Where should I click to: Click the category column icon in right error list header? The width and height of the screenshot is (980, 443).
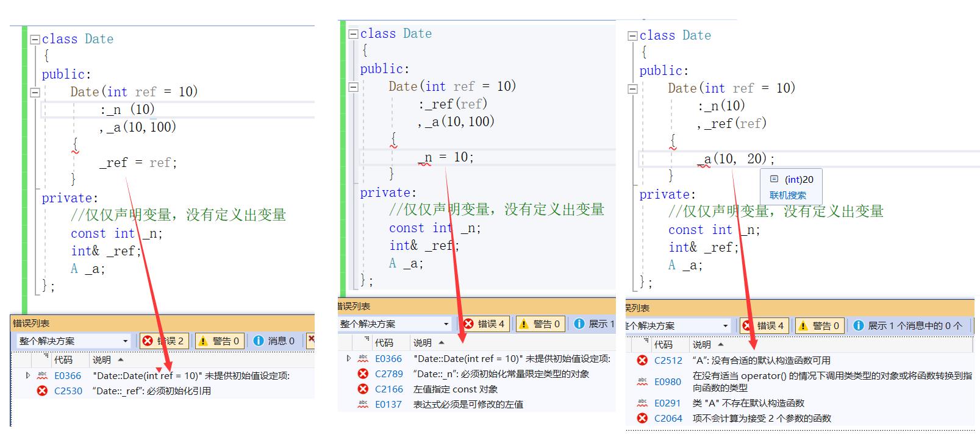[646, 341]
